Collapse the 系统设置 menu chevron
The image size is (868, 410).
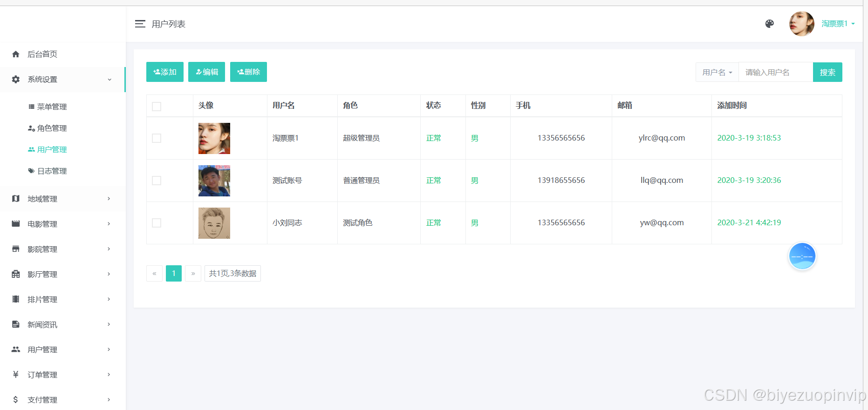109,80
